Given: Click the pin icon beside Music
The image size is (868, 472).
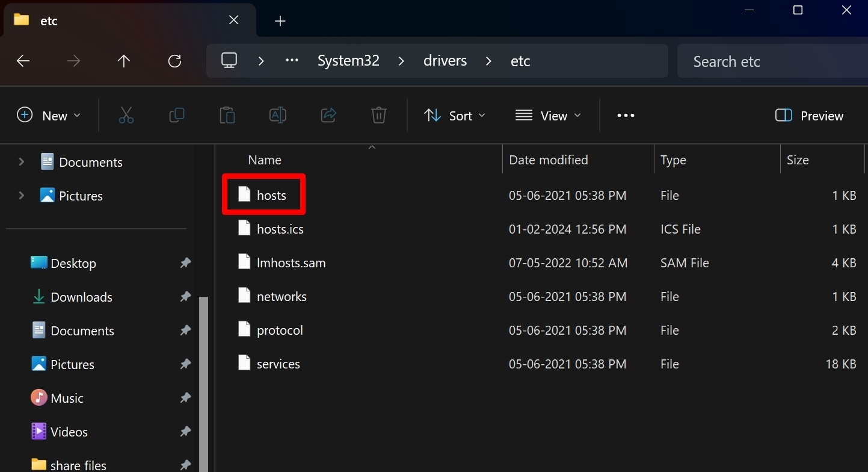Looking at the screenshot, I should tap(185, 398).
